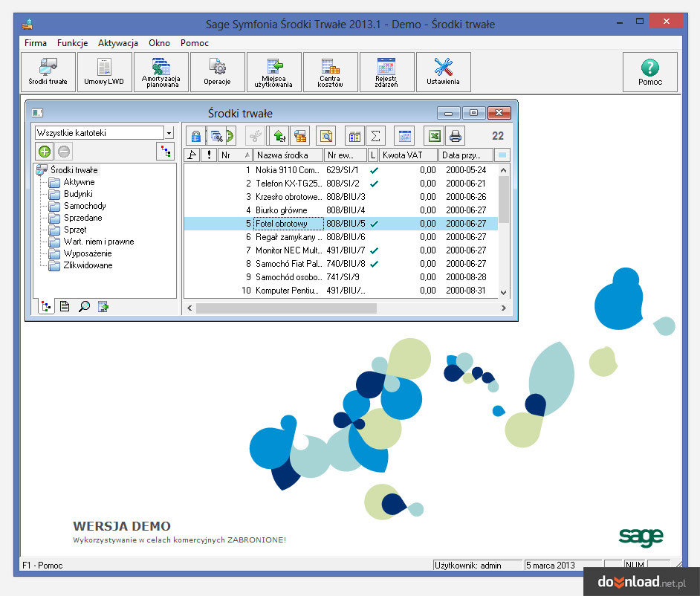Image resolution: width=700 pixels, height=596 pixels.
Task: Open the Wszystkie kartoteki dropdown
Action: click(169, 132)
